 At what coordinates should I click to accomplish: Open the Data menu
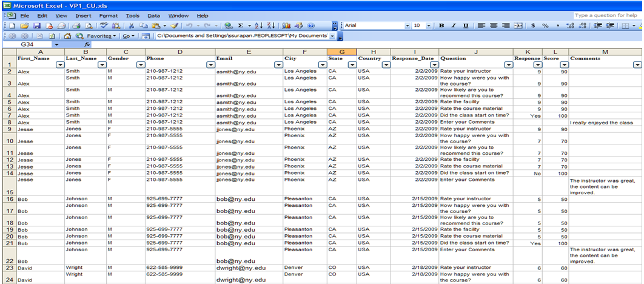pyautogui.click(x=153, y=16)
